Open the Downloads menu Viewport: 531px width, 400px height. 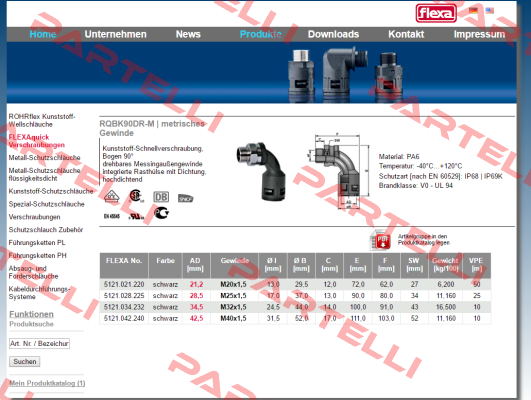[333, 34]
